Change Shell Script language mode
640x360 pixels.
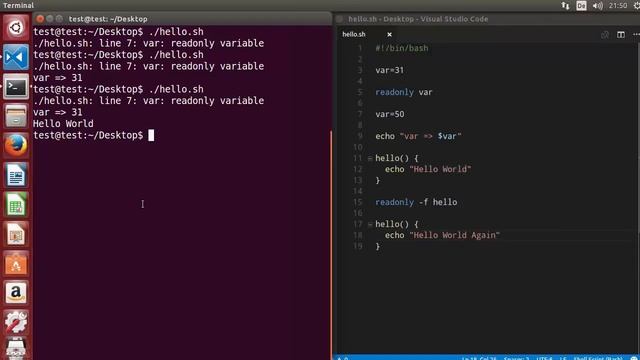[598, 358]
